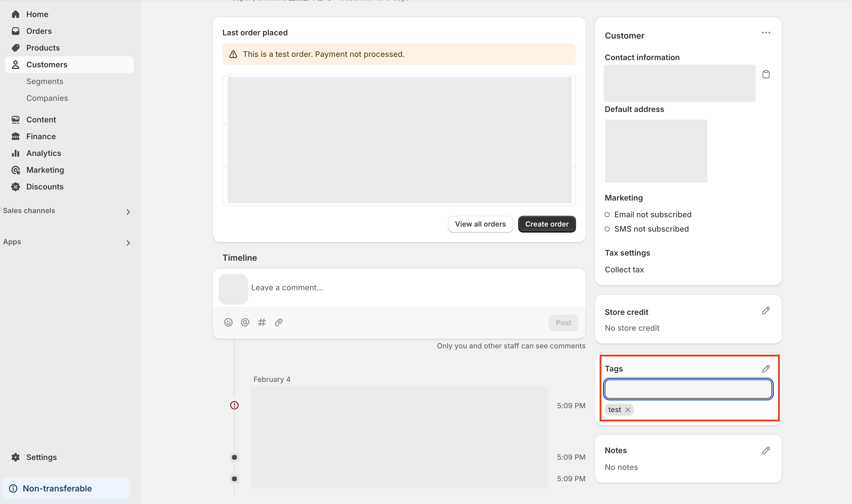The width and height of the screenshot is (852, 504).
Task: Click the Analytics bar chart icon
Action: [x=16, y=153]
